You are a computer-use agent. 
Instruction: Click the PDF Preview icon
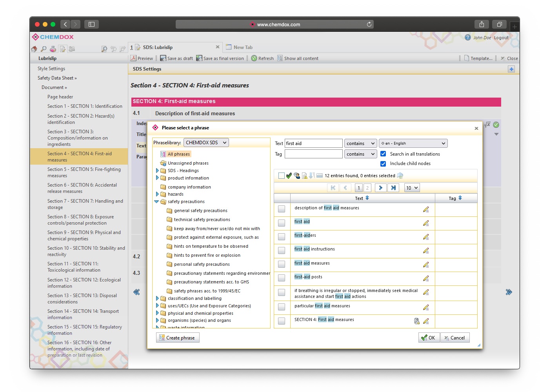pyautogui.click(x=133, y=58)
